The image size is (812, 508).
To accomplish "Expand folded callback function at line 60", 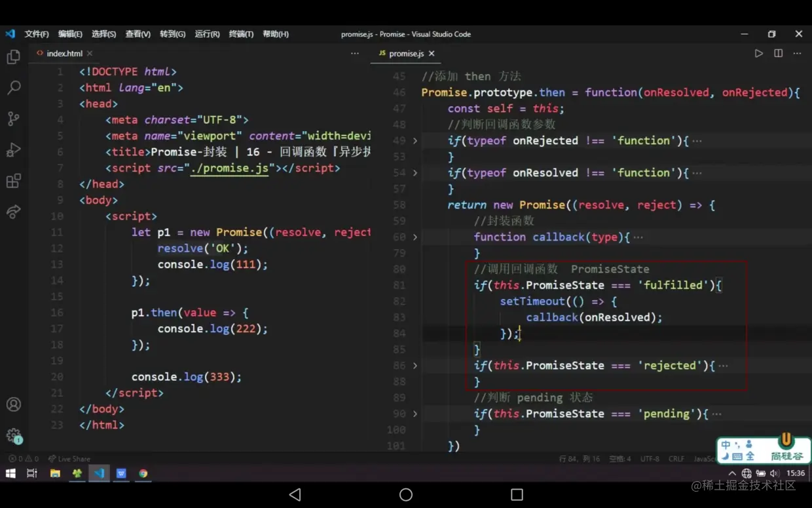I will [415, 237].
